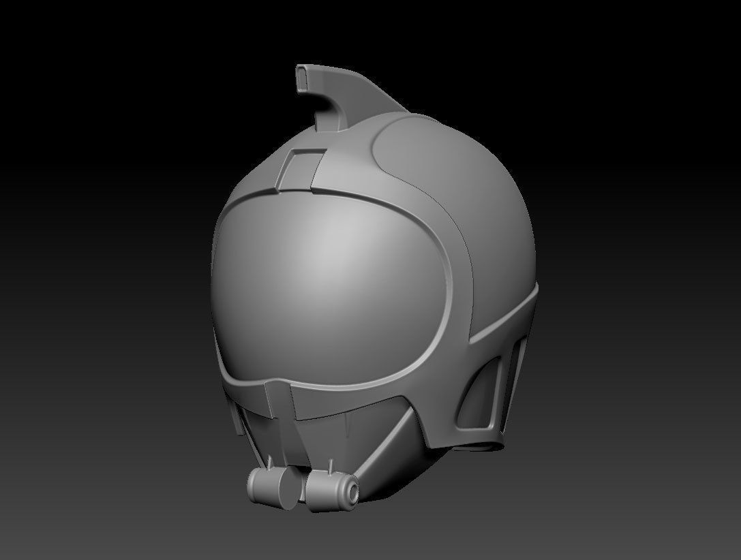Click the right cylinder canister with round hole
The image size is (741, 560).
click(x=332, y=491)
